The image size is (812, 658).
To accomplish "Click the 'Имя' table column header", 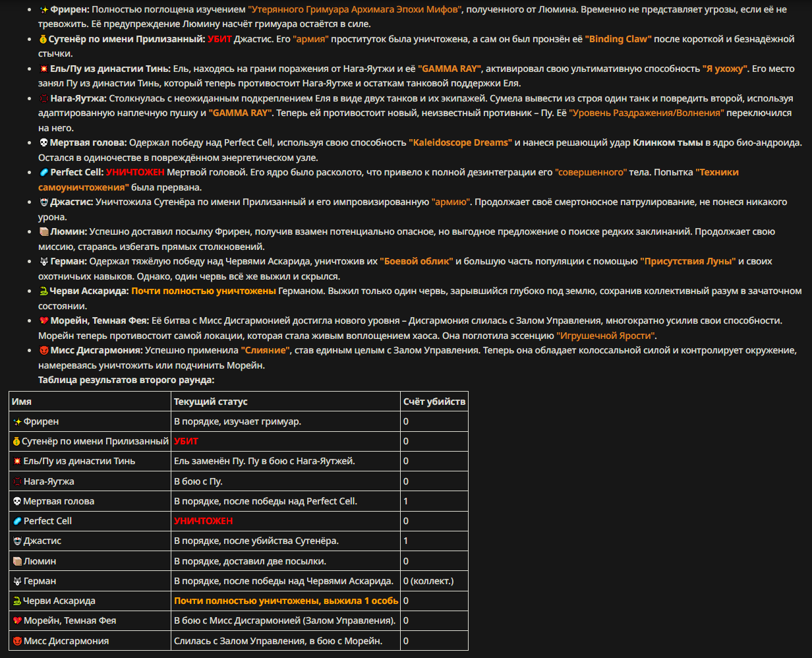I will 90,402.
